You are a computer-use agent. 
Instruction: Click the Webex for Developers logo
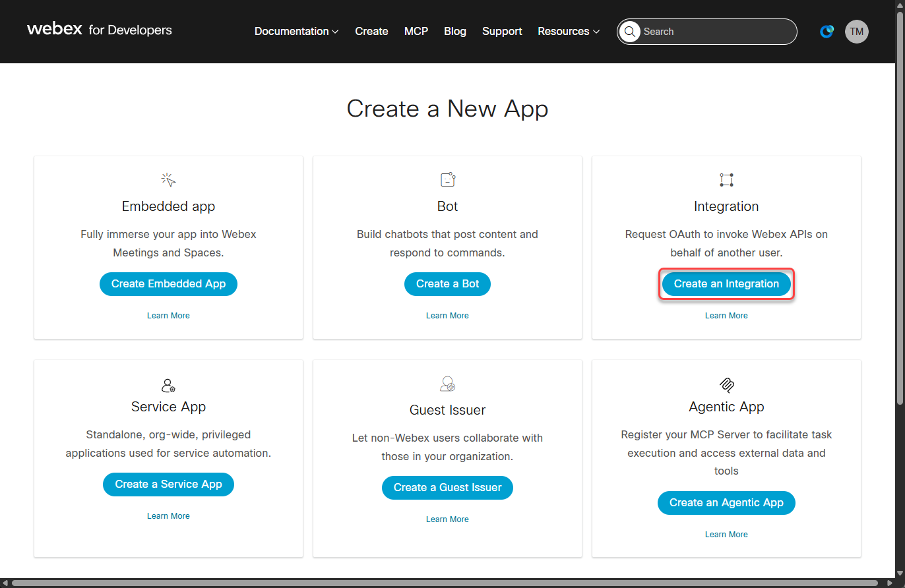click(100, 30)
